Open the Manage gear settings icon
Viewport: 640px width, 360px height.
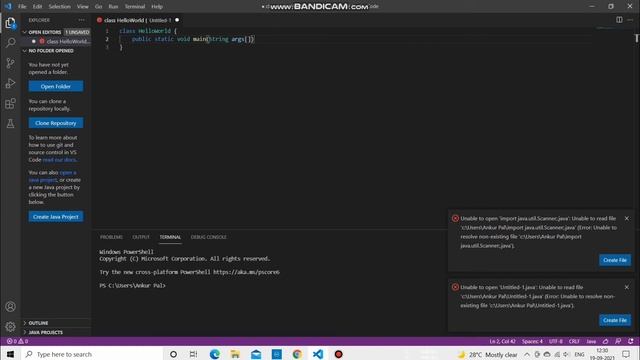[x=10, y=327]
